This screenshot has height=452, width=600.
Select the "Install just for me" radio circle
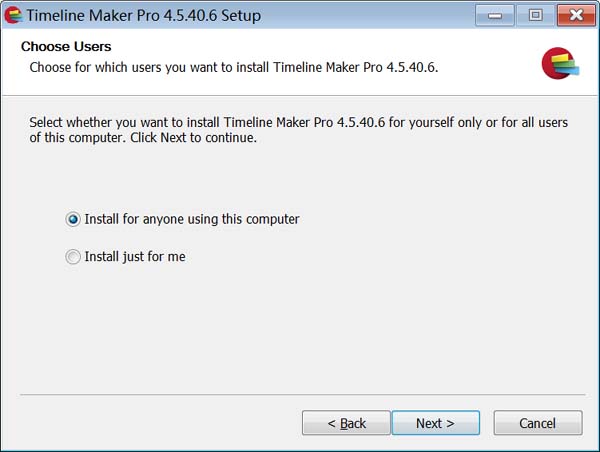click(x=73, y=257)
